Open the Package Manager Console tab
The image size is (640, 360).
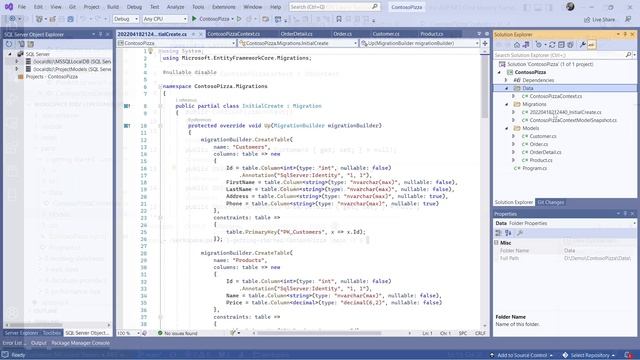[80, 343]
